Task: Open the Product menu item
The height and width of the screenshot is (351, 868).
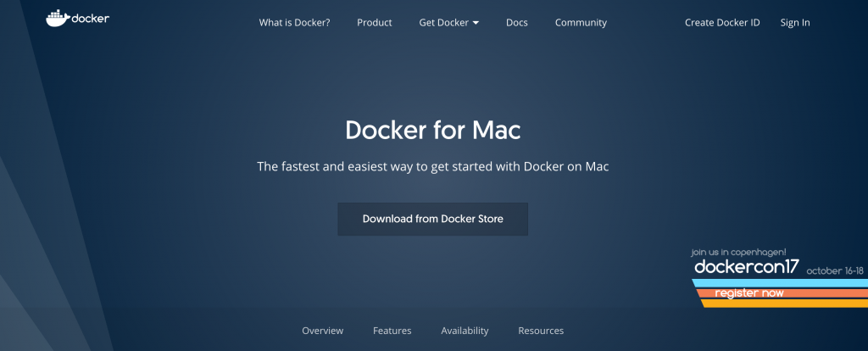Action: (374, 23)
